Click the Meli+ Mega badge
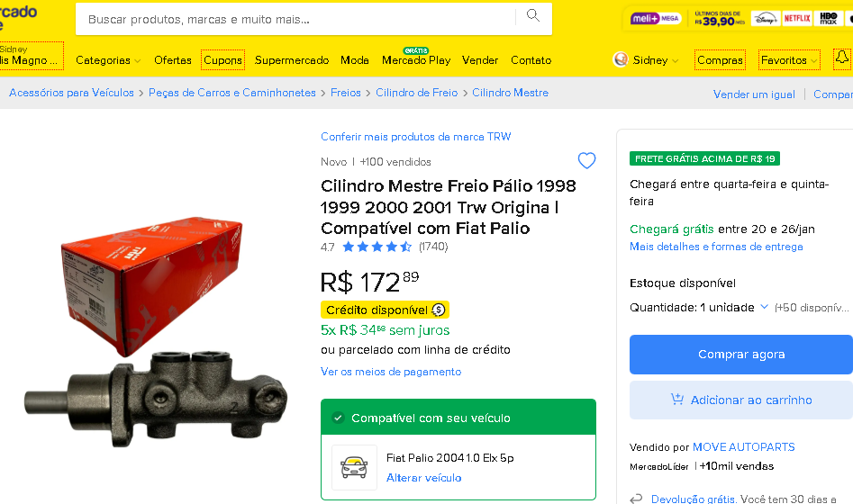Image resolution: width=853 pixels, height=504 pixels. 655,19
